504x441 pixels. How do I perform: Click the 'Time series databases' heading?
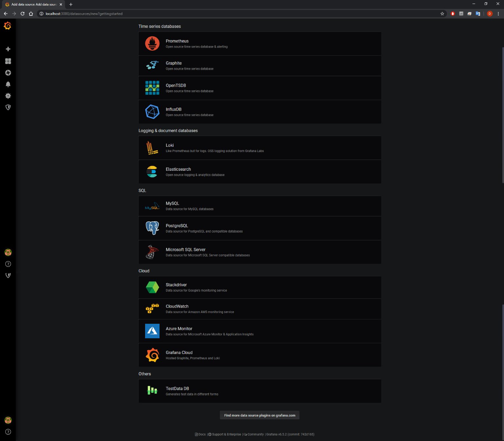tap(159, 26)
